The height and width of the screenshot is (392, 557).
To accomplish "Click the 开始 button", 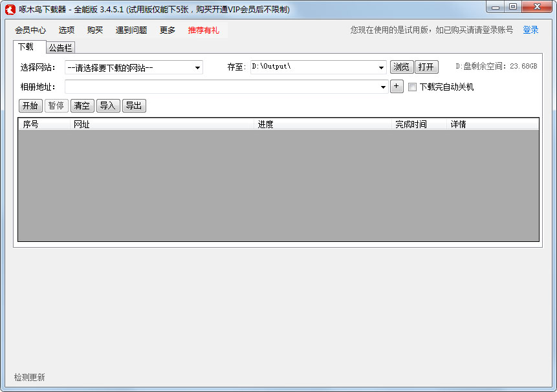I will tap(30, 105).
